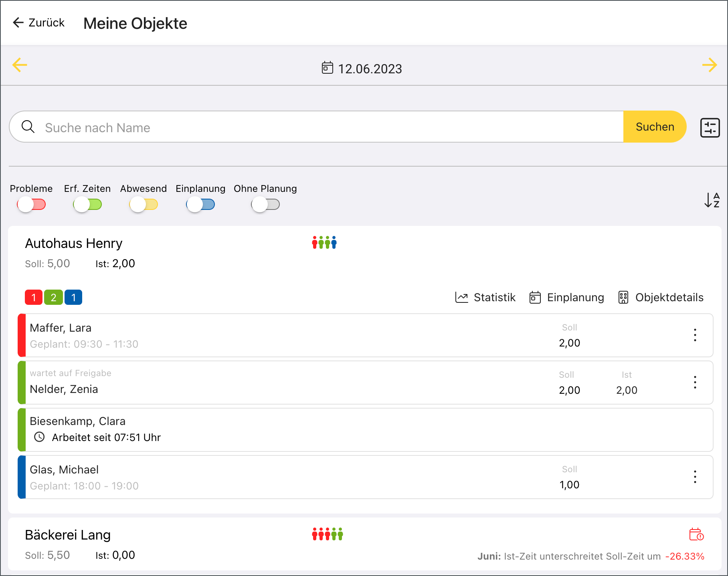Open the three-dot menu for Nelder, Zenia
728x576 pixels.
[x=695, y=382]
